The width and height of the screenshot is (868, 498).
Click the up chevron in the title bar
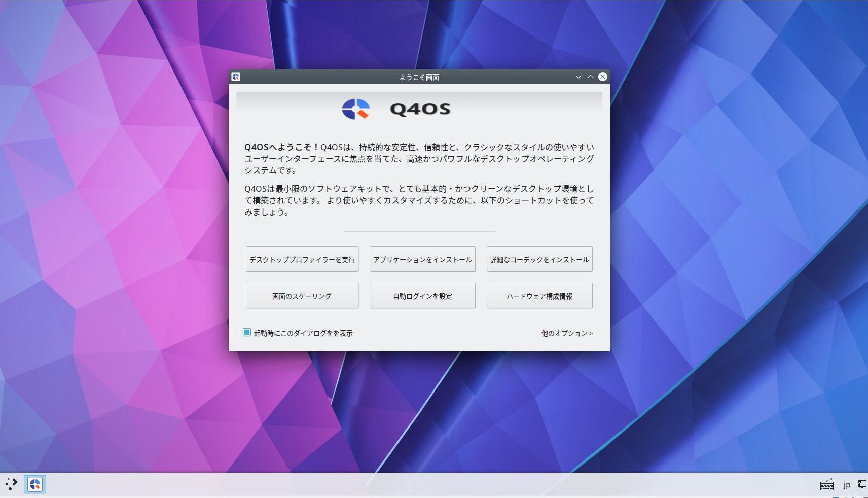click(x=590, y=77)
